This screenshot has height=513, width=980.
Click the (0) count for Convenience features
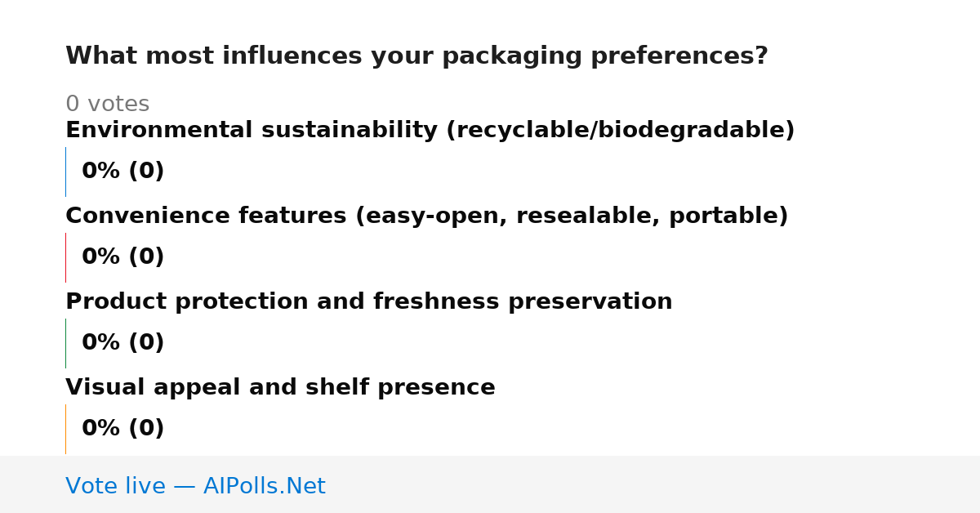tap(146, 257)
